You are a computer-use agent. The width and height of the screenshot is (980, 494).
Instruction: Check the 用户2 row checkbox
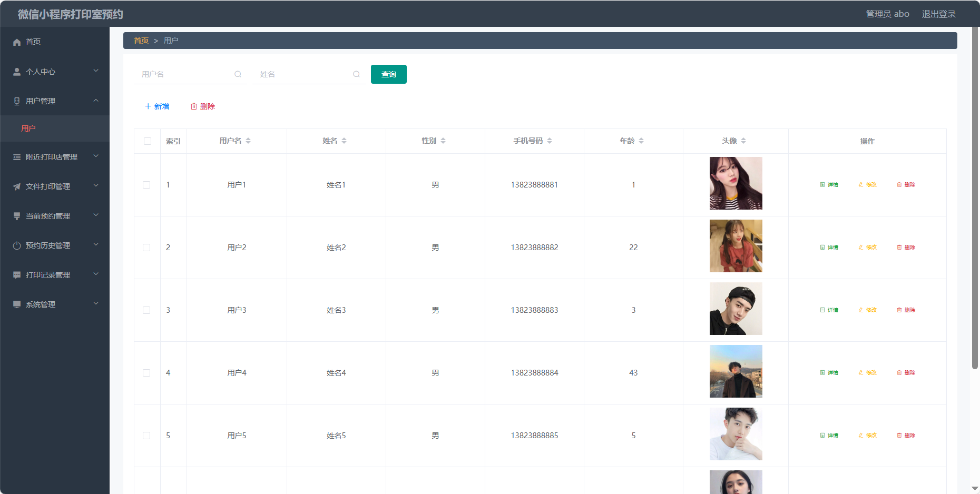146,248
